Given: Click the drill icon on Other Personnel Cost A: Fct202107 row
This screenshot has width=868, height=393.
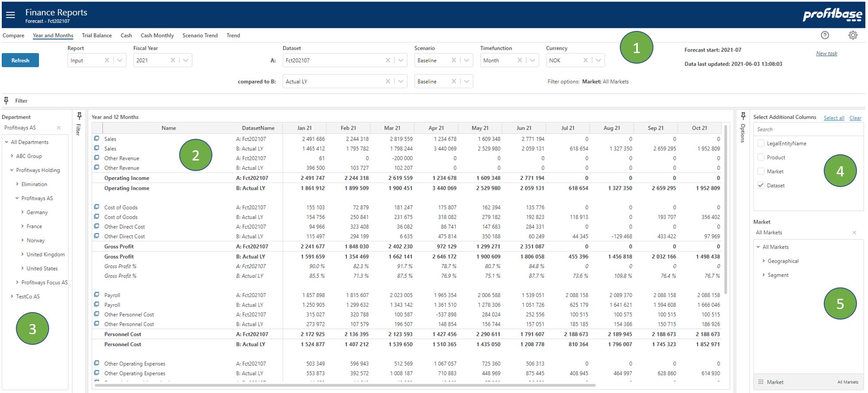Looking at the screenshot, I should [x=96, y=314].
